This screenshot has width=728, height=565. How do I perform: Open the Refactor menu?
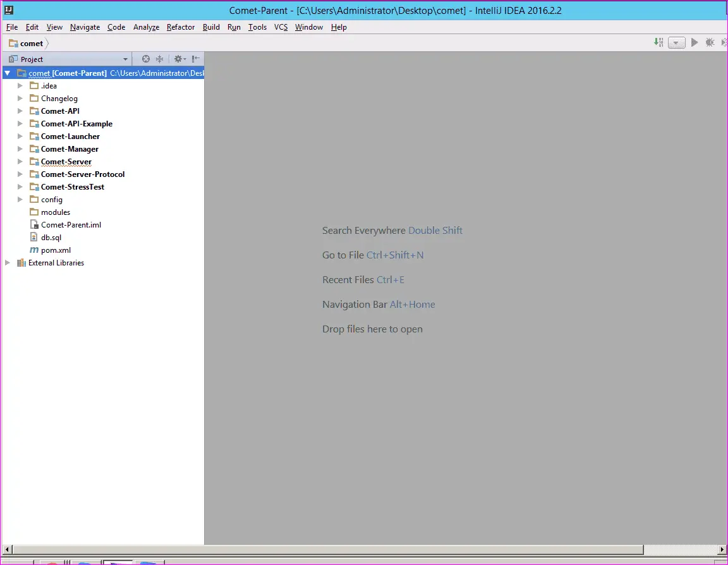181,27
